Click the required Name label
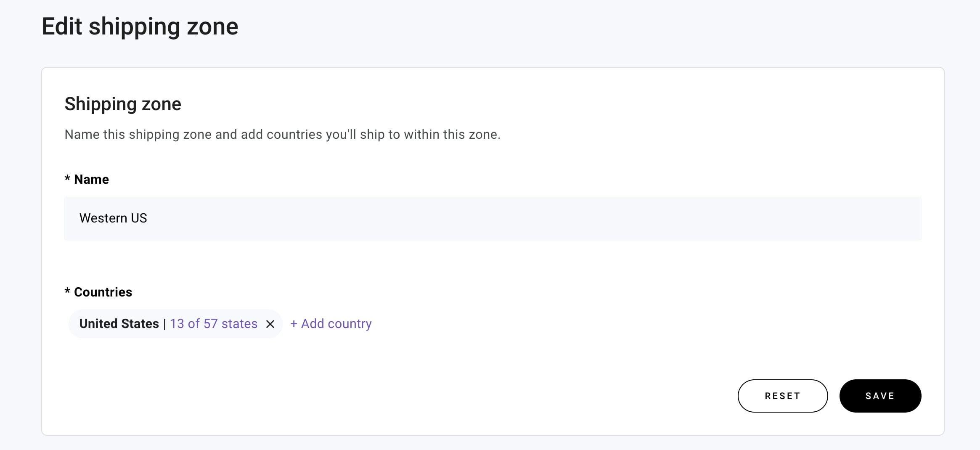This screenshot has height=450, width=980. coord(86,179)
